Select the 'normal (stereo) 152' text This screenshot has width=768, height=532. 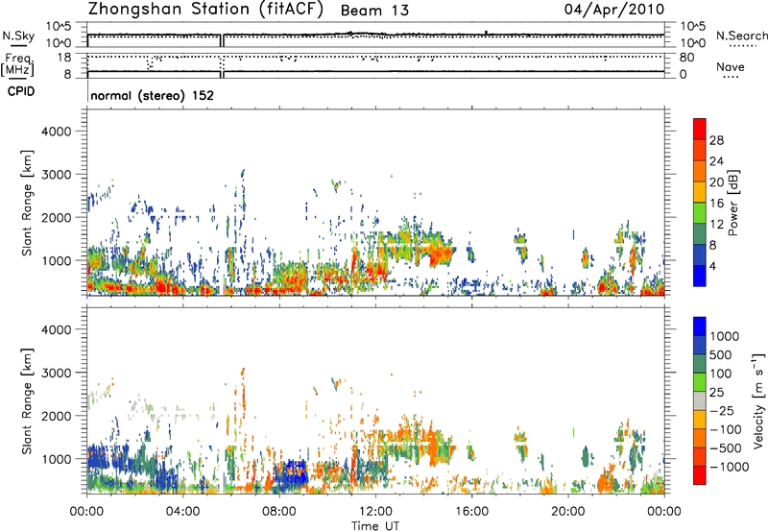click(153, 95)
